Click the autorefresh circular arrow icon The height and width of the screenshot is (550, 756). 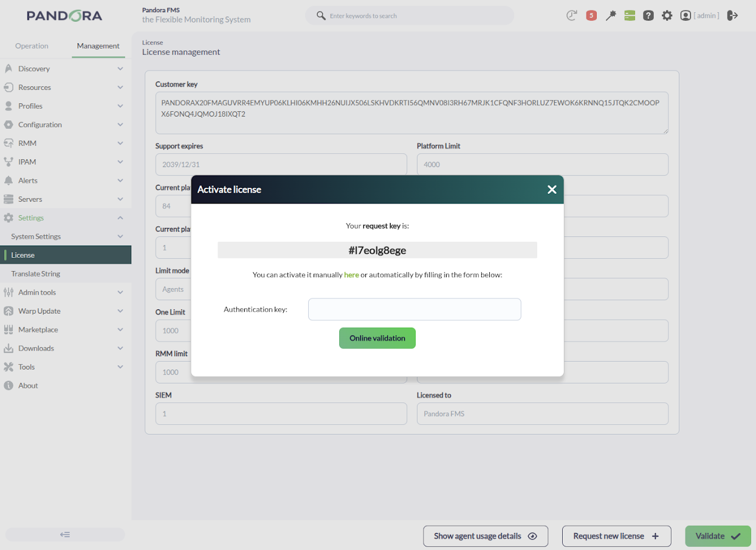[571, 16]
